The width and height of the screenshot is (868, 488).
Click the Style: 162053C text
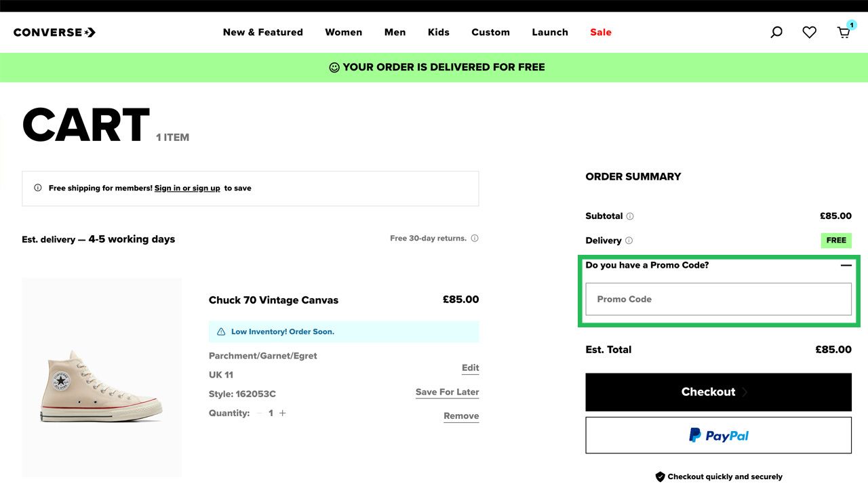click(242, 394)
